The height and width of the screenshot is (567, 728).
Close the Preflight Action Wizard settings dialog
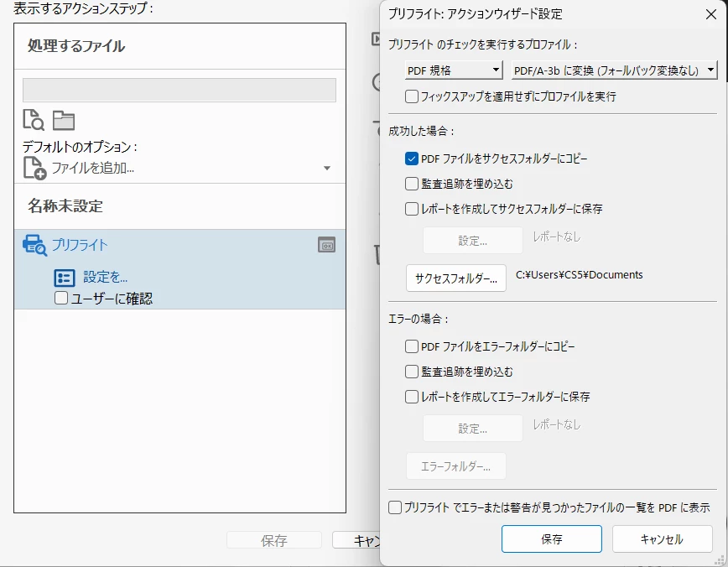tap(711, 14)
